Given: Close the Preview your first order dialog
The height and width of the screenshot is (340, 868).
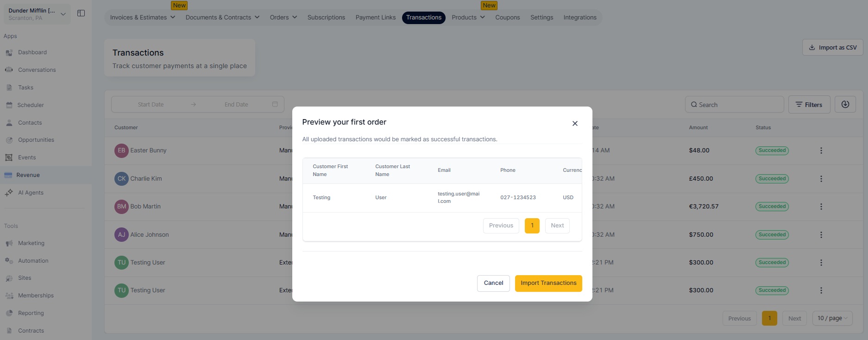Looking at the screenshot, I should point(575,123).
